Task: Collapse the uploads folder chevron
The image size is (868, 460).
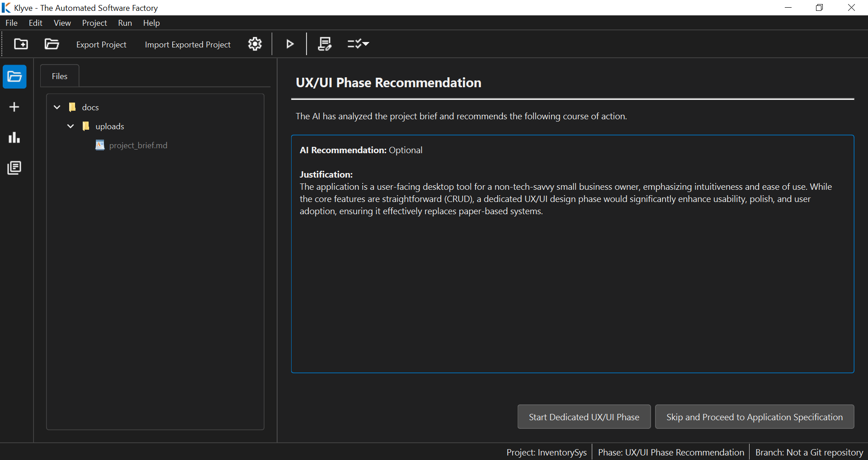Action: coord(71,126)
